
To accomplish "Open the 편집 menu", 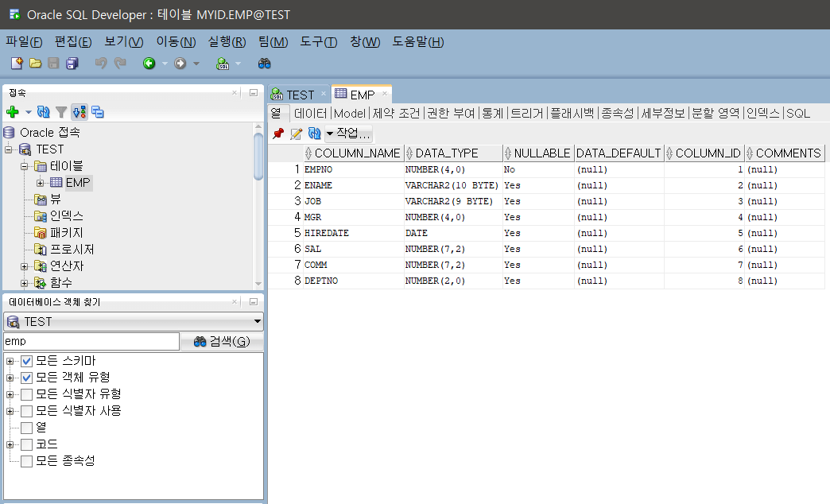I will pos(73,42).
